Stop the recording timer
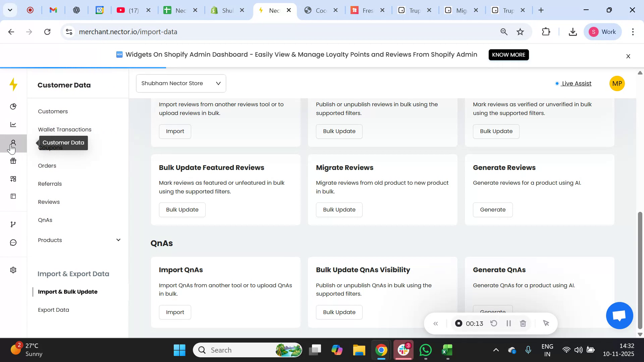This screenshot has height=362, width=644. [x=459, y=323]
